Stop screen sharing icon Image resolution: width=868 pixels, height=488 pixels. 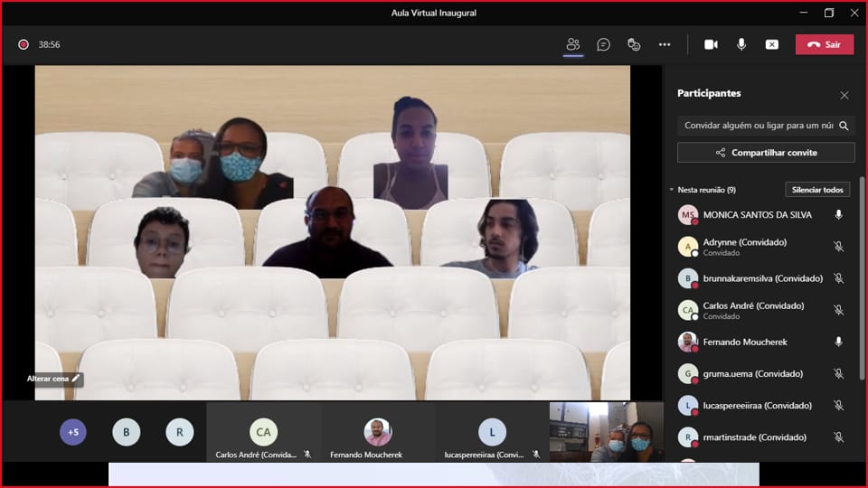click(771, 44)
